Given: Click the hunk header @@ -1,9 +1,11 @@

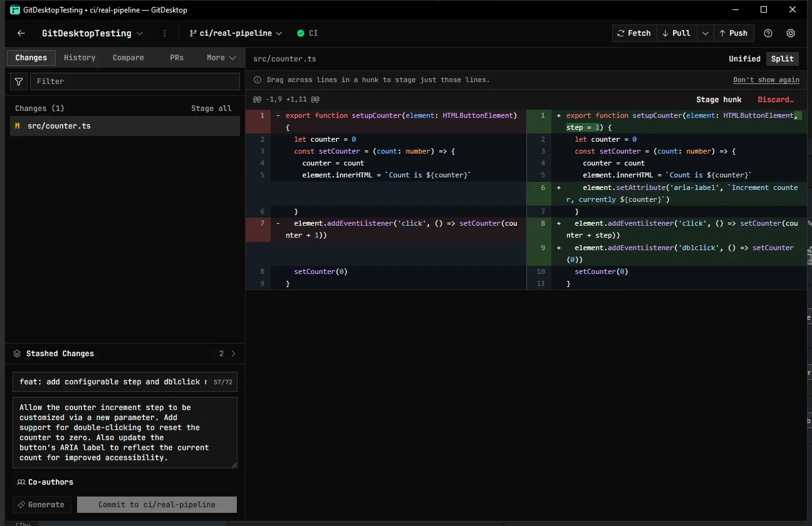Looking at the screenshot, I should [x=286, y=100].
